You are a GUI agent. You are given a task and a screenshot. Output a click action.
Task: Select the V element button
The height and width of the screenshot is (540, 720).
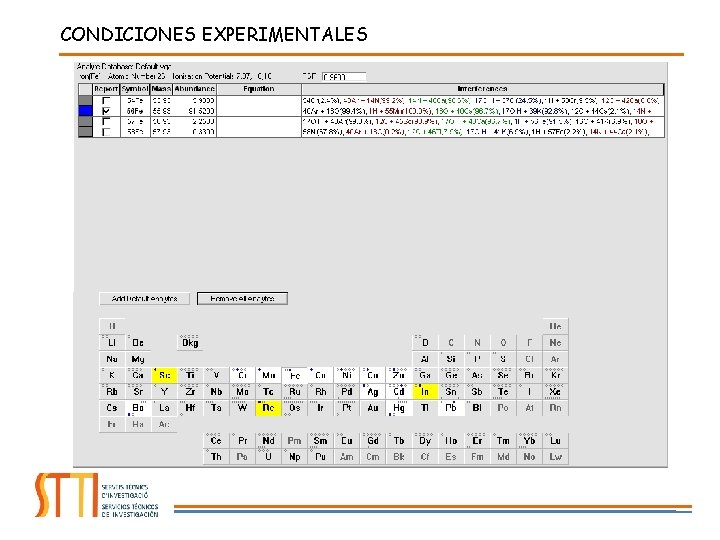[x=216, y=375]
